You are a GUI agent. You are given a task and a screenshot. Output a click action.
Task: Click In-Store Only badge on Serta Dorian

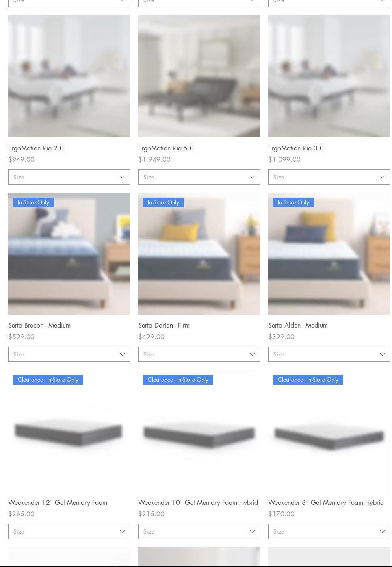[163, 202]
